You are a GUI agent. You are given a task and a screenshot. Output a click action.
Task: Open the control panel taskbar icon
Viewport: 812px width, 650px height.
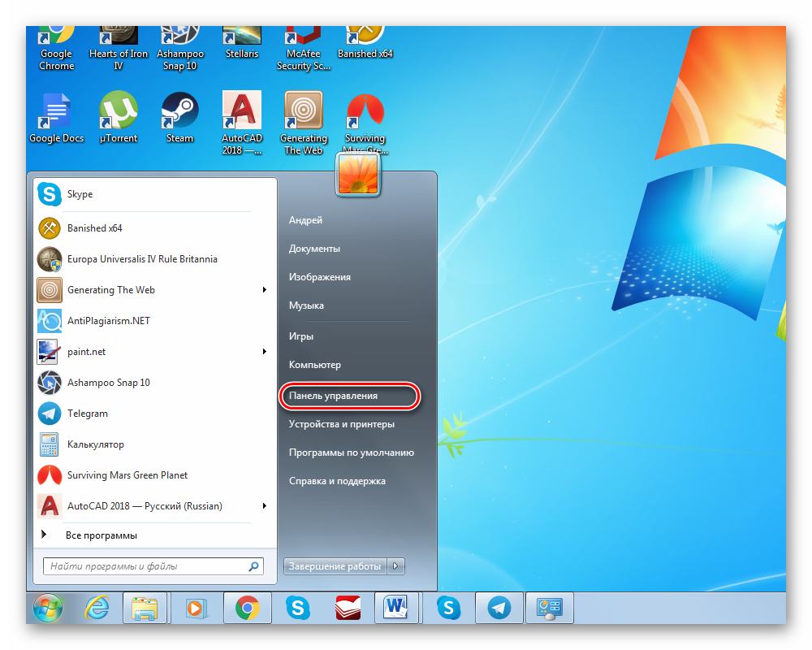pos(550,608)
